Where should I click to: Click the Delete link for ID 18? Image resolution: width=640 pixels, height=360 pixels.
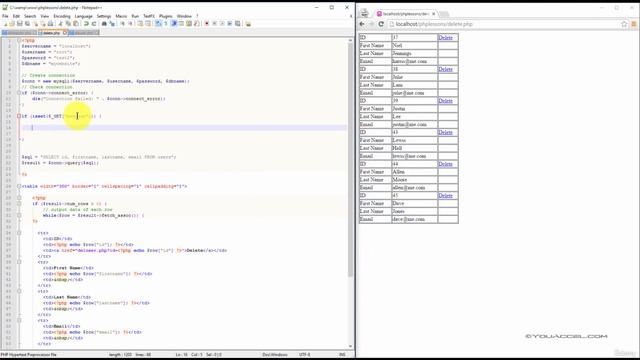[445, 69]
